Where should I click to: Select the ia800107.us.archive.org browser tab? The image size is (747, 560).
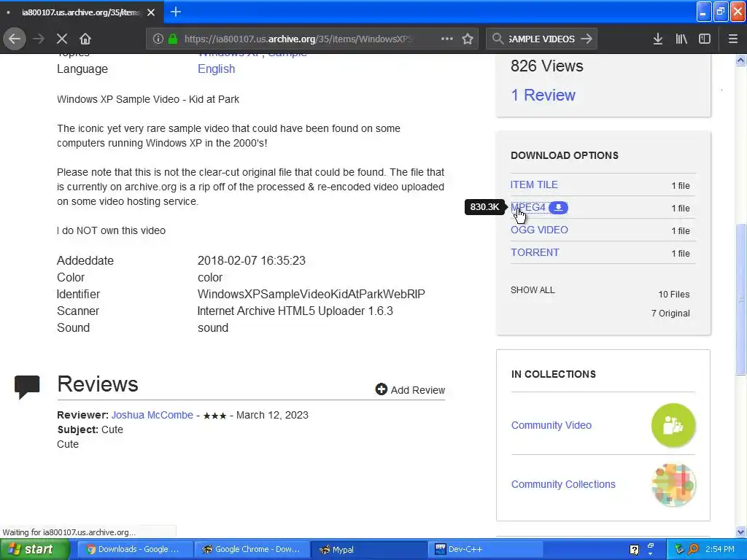pyautogui.click(x=81, y=12)
